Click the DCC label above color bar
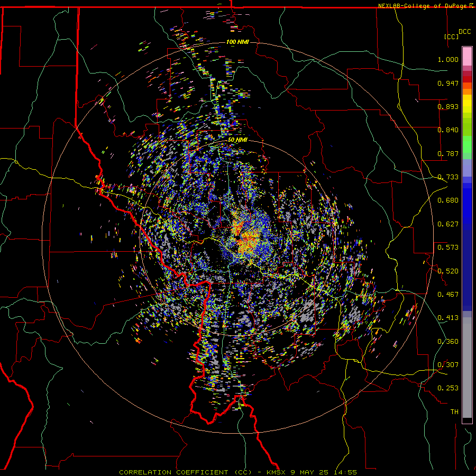Image resolution: width=476 pixels, height=476 pixels. 464,32
